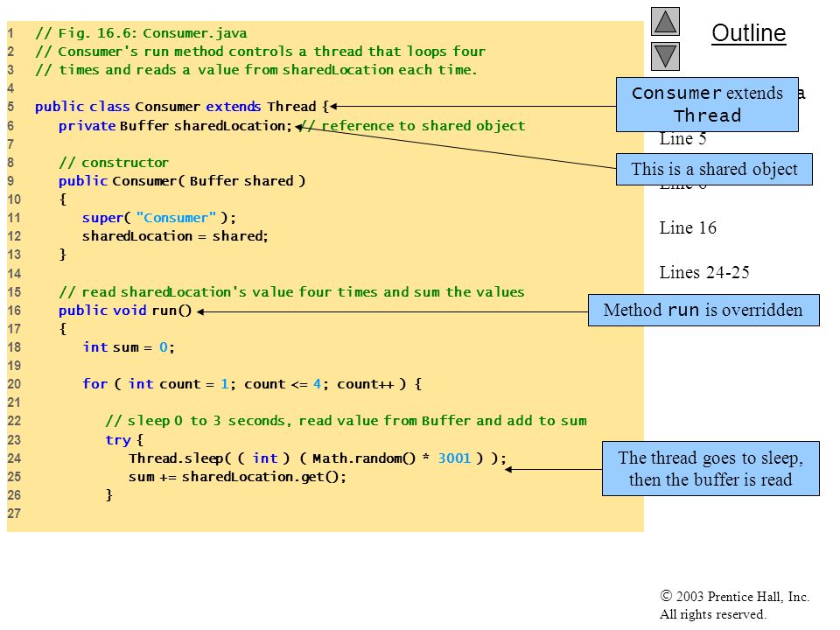Click the 'try {' line
Image resolution: width=840 pixels, height=630 pixels.
[124, 440]
